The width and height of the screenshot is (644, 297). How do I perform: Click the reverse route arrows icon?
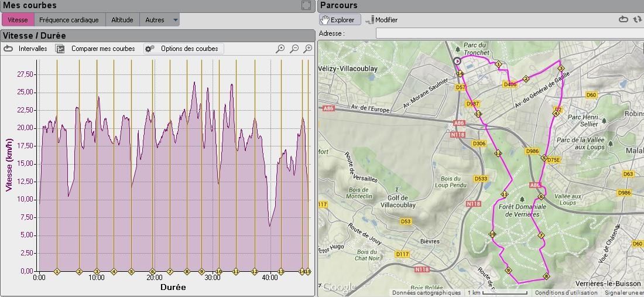tap(638, 19)
